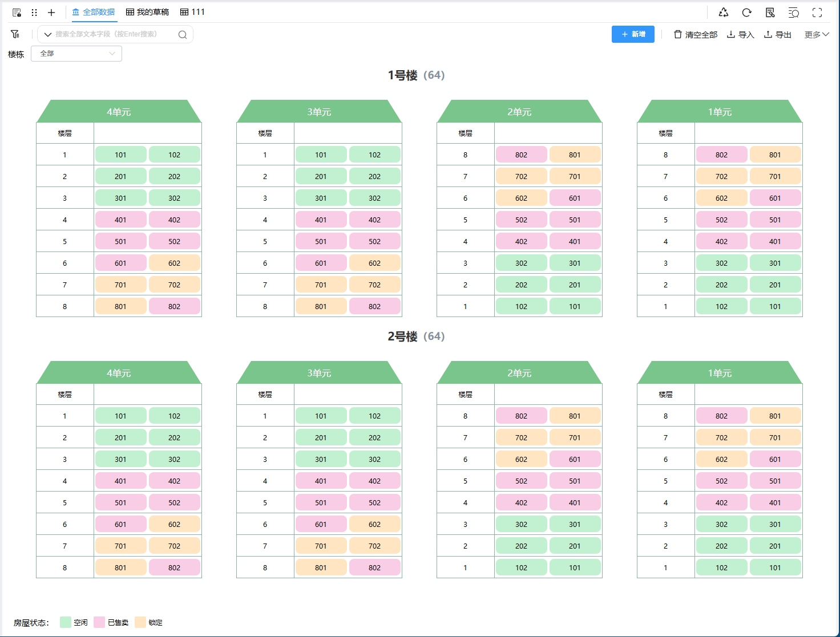Add a new tab with the plus icon

pyautogui.click(x=51, y=12)
